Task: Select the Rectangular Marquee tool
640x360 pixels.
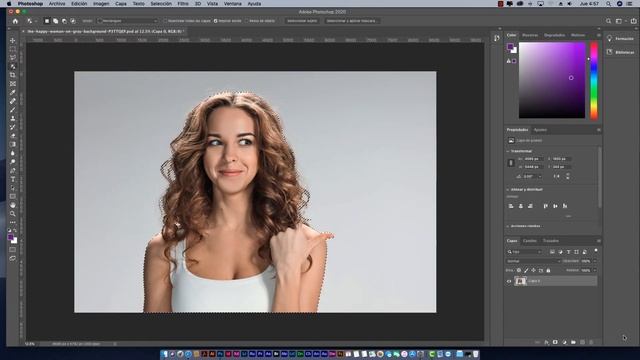Action: [x=13, y=49]
